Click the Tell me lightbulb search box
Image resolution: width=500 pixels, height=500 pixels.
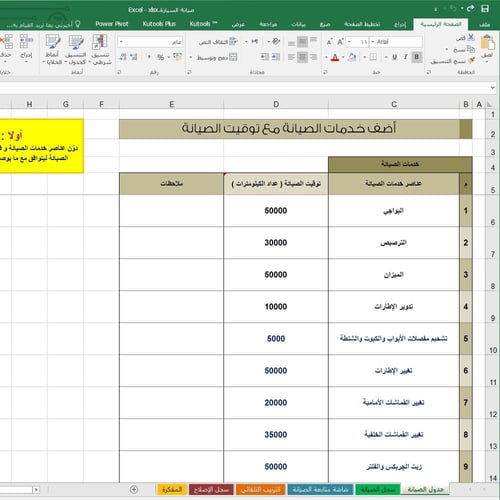(x=43, y=24)
